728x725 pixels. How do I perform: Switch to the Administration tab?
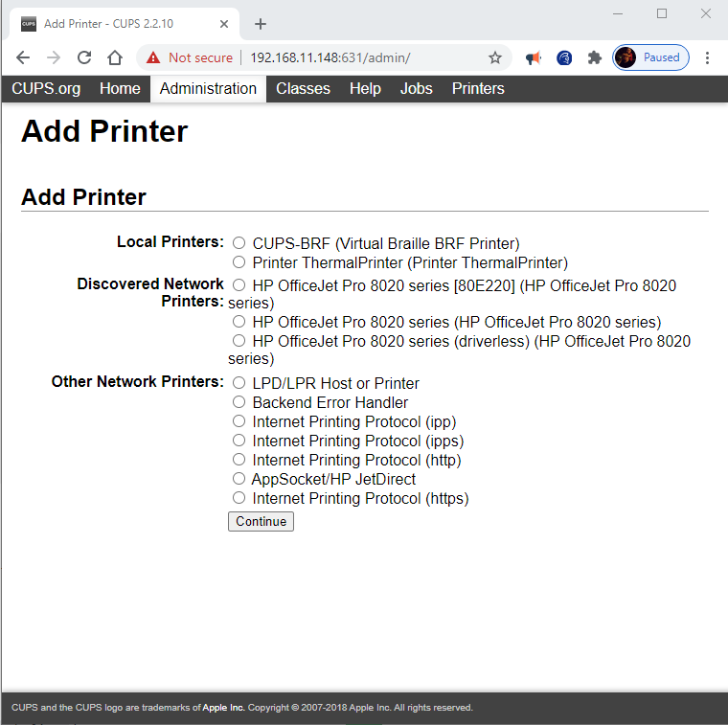tap(208, 89)
